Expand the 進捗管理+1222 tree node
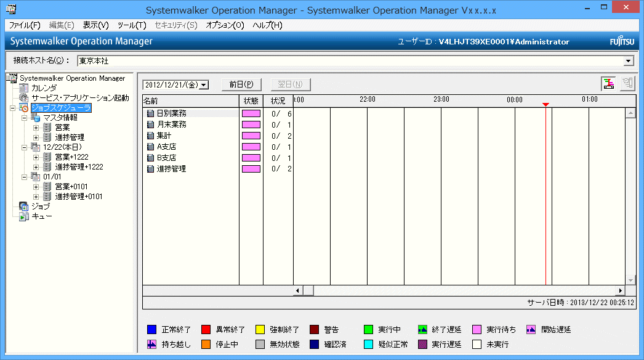644x360 pixels. tap(36, 168)
